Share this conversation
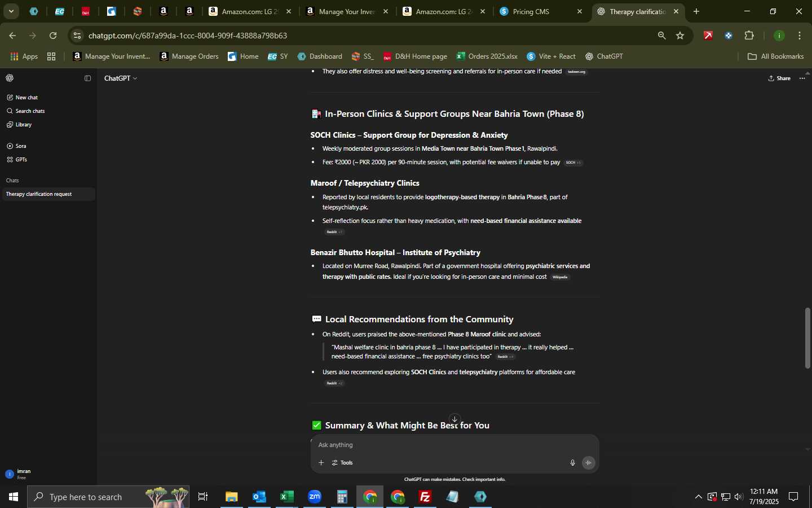 [779, 78]
